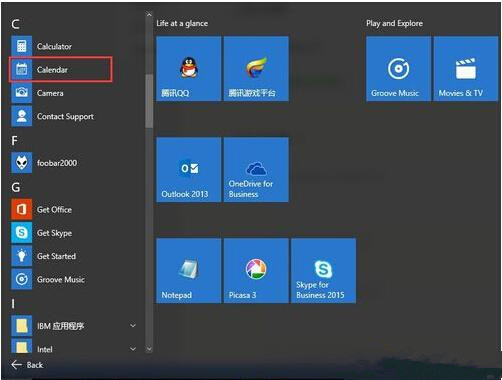Click the Back text label

[35, 365]
